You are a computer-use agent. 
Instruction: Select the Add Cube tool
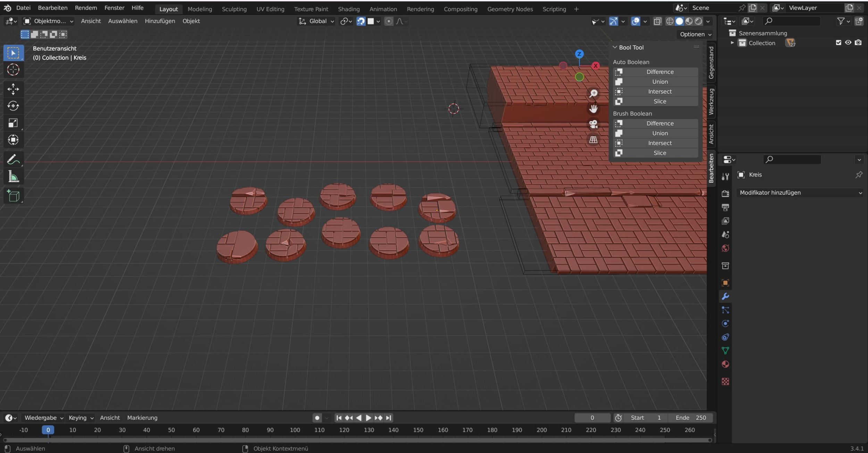13,196
